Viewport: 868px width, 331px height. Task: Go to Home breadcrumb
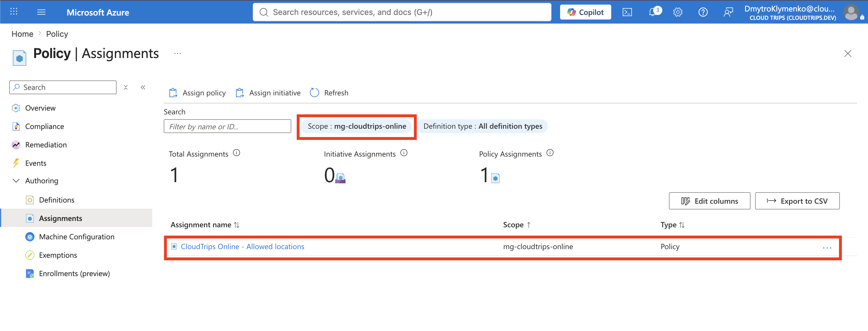point(22,34)
